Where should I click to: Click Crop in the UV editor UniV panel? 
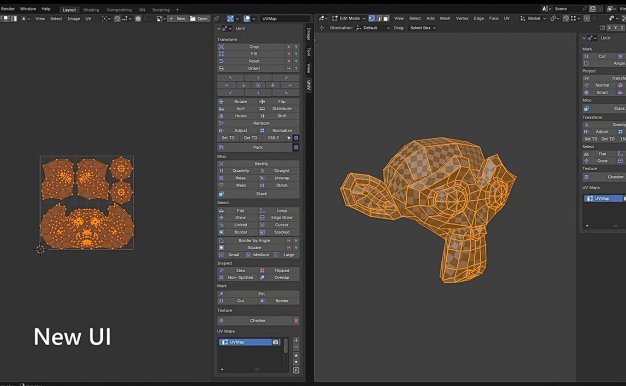[254, 47]
